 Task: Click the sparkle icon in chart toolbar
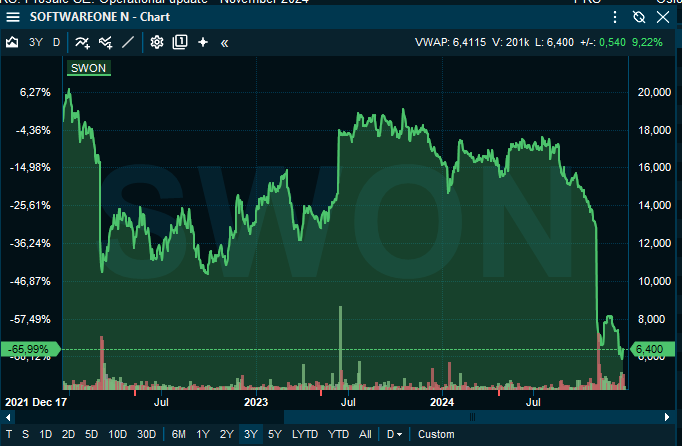(x=203, y=42)
